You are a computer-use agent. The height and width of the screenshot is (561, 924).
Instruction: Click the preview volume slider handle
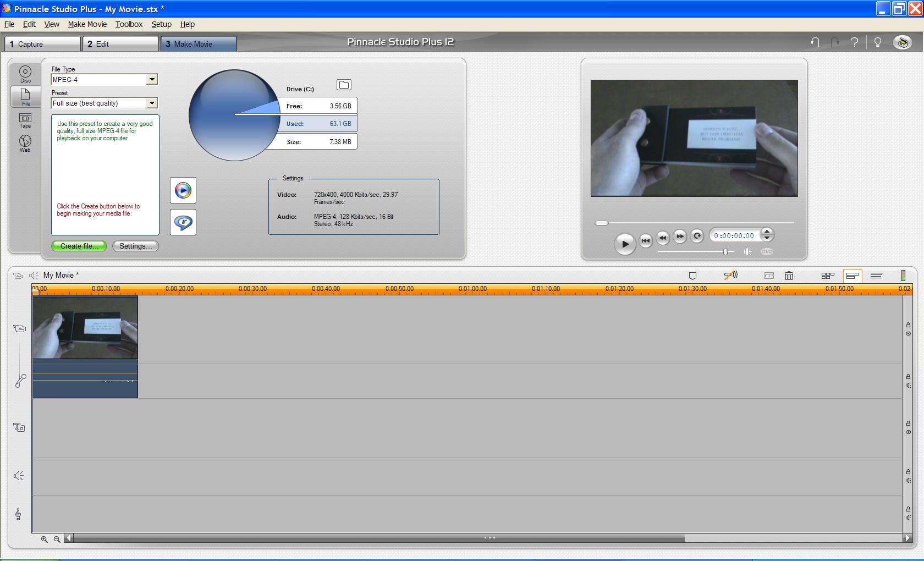pos(725,251)
